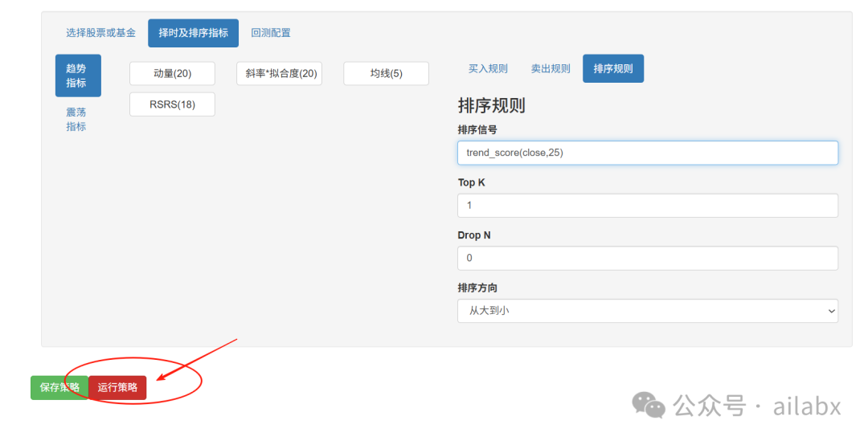This screenshot has height=441, width=868.
Task: Switch to the 回测配置 tab
Action: tap(271, 33)
